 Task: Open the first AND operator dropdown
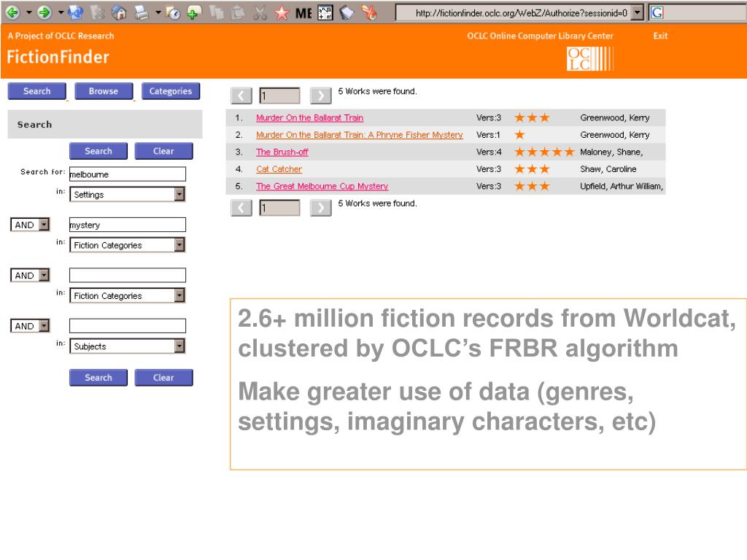pyautogui.click(x=30, y=225)
